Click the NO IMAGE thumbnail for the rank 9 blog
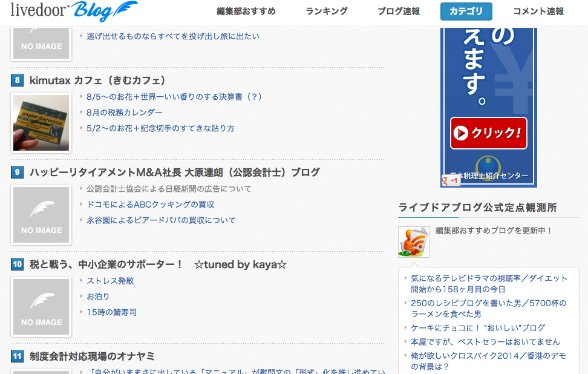Image resolution: width=588 pixels, height=374 pixels. pos(41,215)
